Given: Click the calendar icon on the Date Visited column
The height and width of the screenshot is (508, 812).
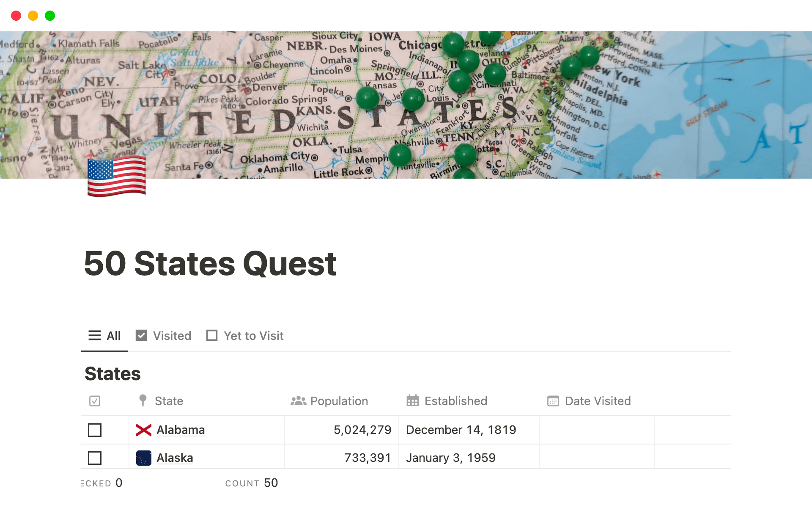Looking at the screenshot, I should (x=553, y=401).
